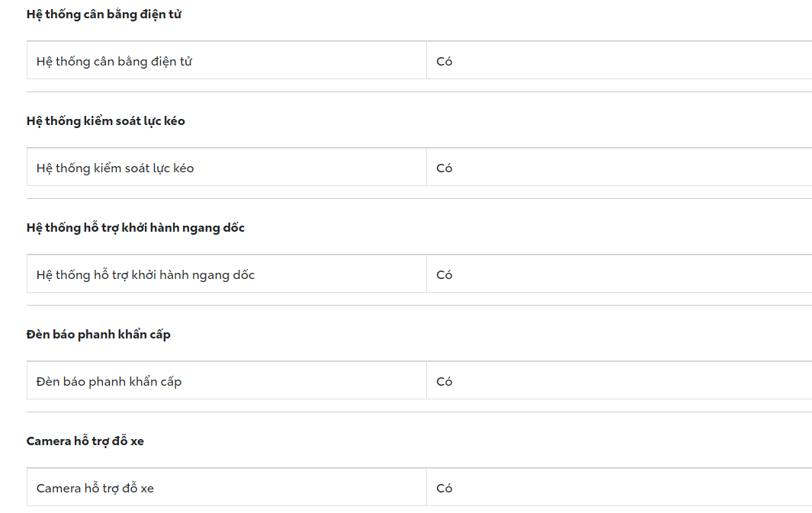
Task: Select the 'Đèn báo phanh khẩn cấp' table label cell
Action: click(109, 381)
